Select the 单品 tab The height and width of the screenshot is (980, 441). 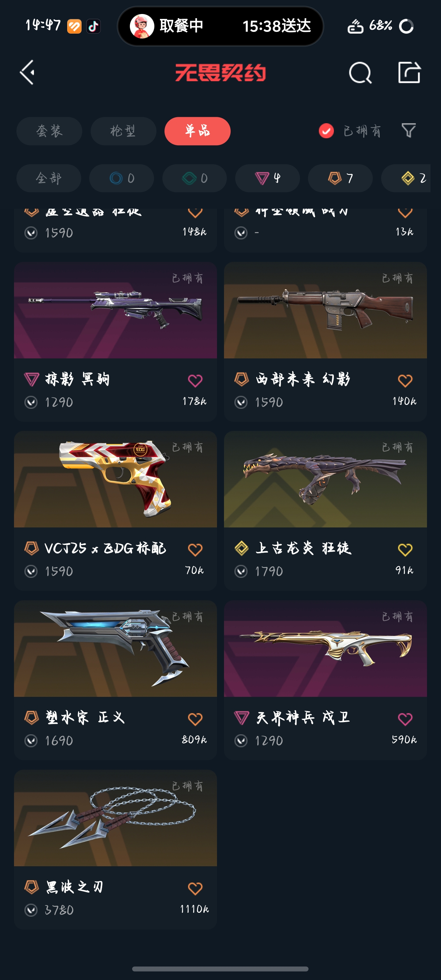(197, 131)
